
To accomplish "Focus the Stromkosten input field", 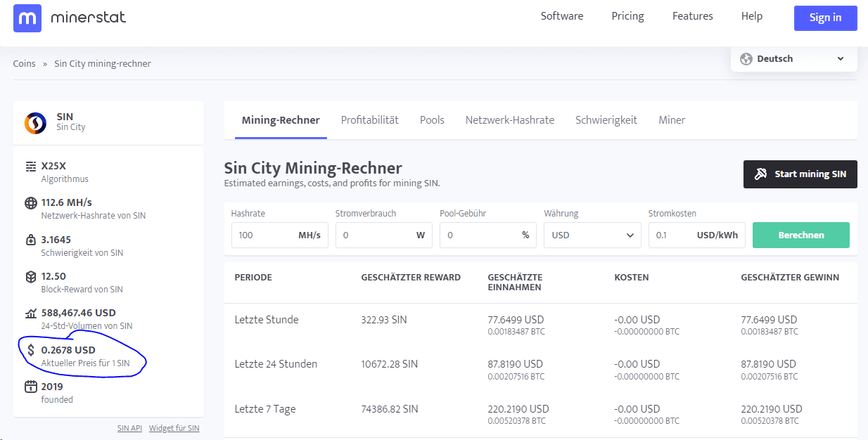I will [x=697, y=235].
